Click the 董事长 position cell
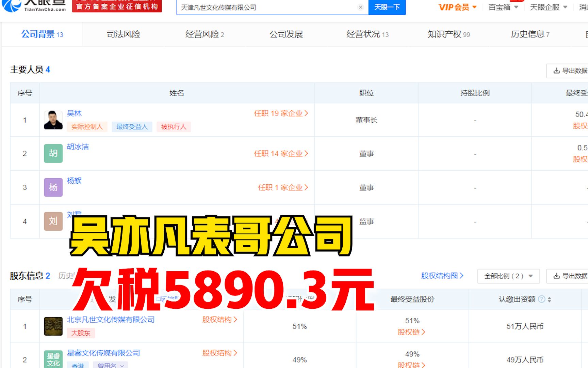This screenshot has width=588, height=368. click(x=366, y=120)
